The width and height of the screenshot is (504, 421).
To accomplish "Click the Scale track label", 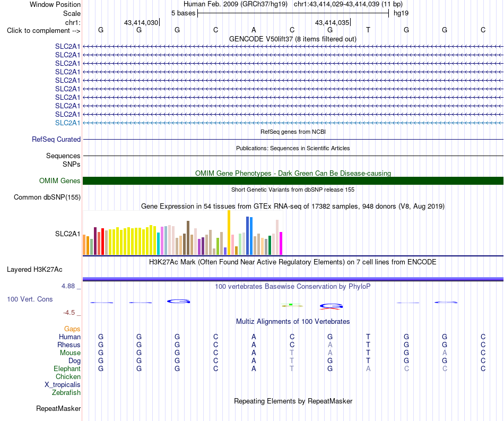I will tap(72, 13).
